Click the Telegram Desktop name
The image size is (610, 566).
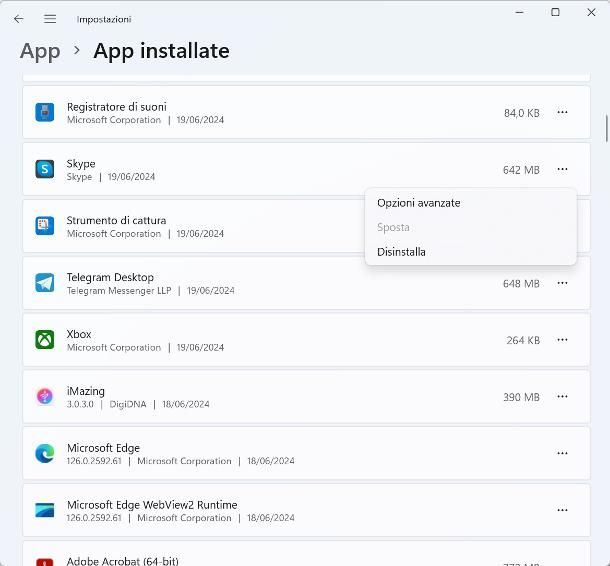click(x=110, y=277)
